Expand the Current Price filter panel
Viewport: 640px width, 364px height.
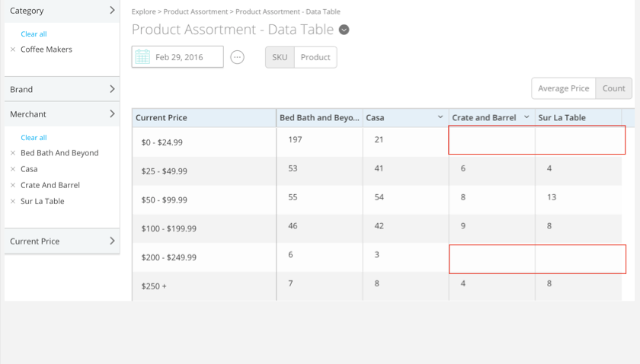(62, 241)
